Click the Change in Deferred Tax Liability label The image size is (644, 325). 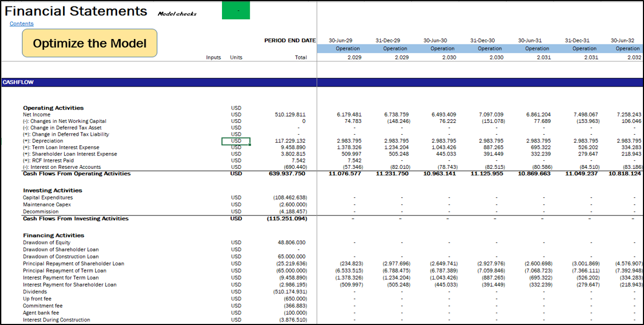(65, 134)
